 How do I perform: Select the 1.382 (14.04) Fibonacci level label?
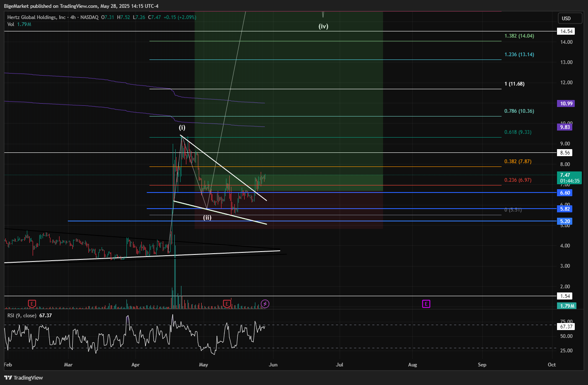[x=519, y=36]
